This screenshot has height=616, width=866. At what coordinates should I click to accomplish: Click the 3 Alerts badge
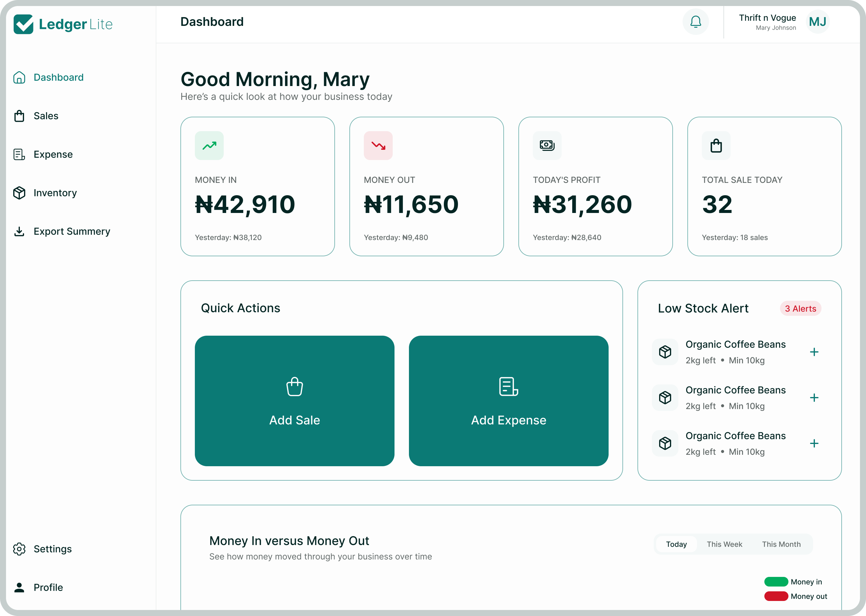coord(800,309)
